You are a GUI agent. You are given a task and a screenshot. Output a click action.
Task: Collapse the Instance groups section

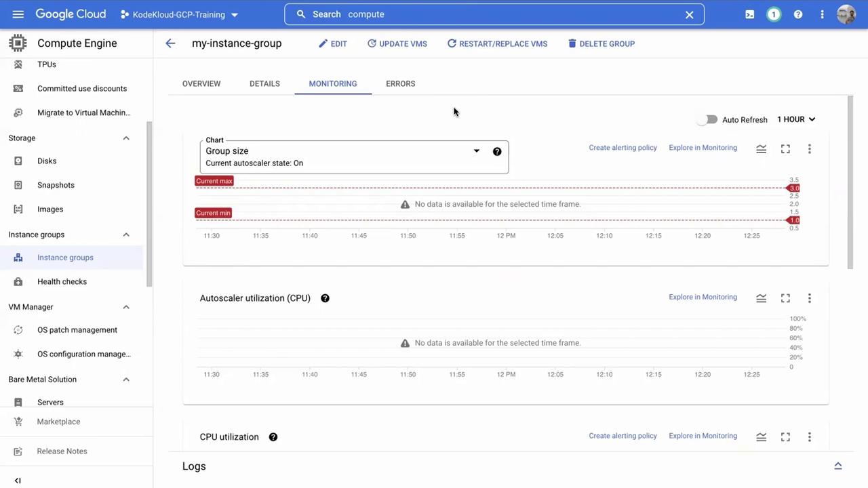coord(126,235)
